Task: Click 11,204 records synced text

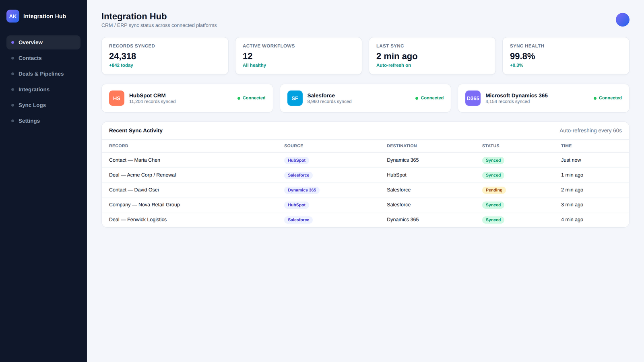Action: (x=152, y=101)
